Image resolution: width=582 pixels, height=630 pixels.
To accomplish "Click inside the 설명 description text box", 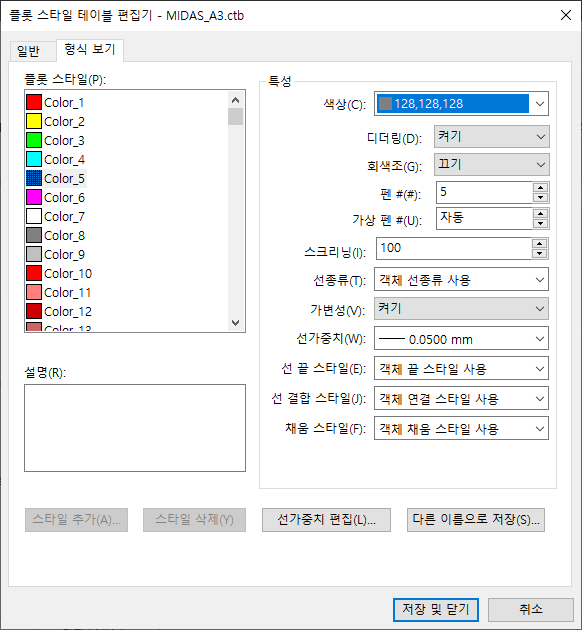I will [135, 428].
